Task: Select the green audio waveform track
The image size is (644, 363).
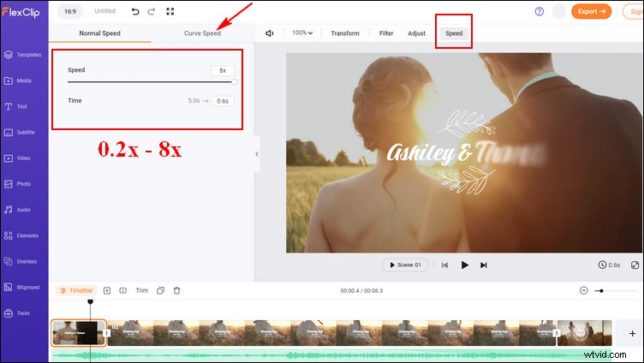Action: 332,355
